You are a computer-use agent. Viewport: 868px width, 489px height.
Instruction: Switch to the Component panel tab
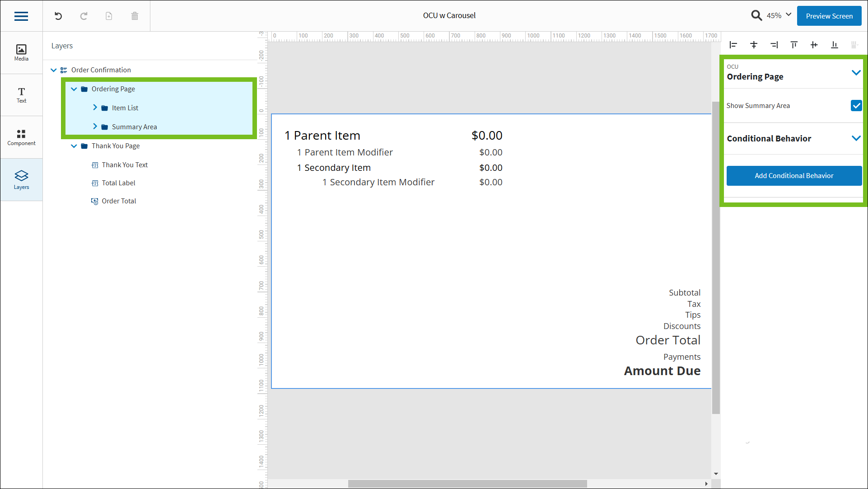coord(21,137)
